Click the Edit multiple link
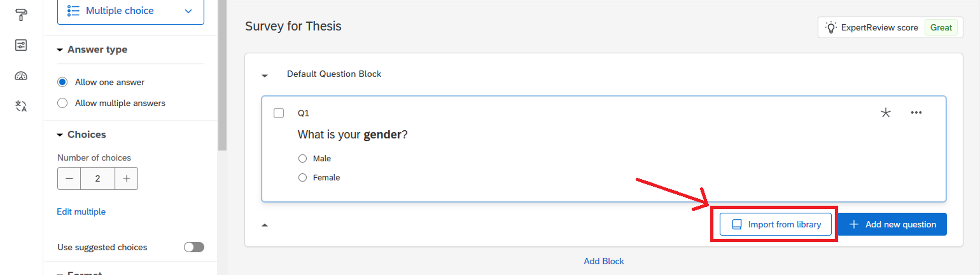 [x=81, y=212]
